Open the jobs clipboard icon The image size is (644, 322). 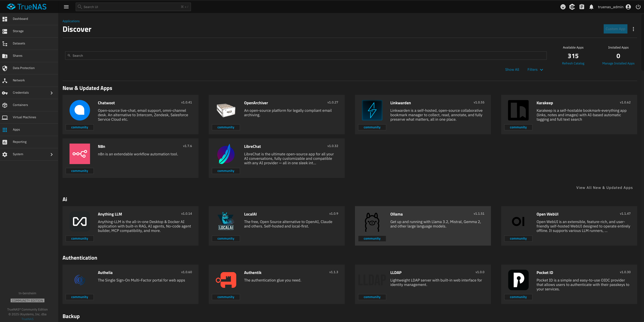point(582,7)
